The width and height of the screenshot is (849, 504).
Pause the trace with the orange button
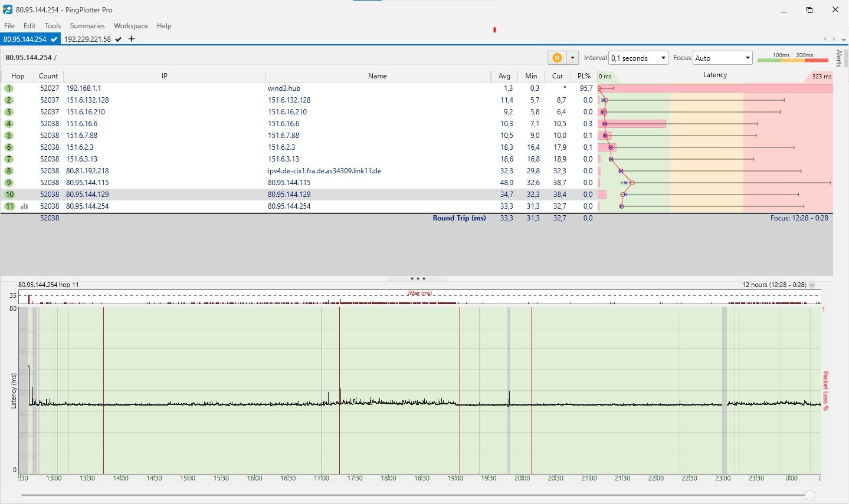[556, 58]
